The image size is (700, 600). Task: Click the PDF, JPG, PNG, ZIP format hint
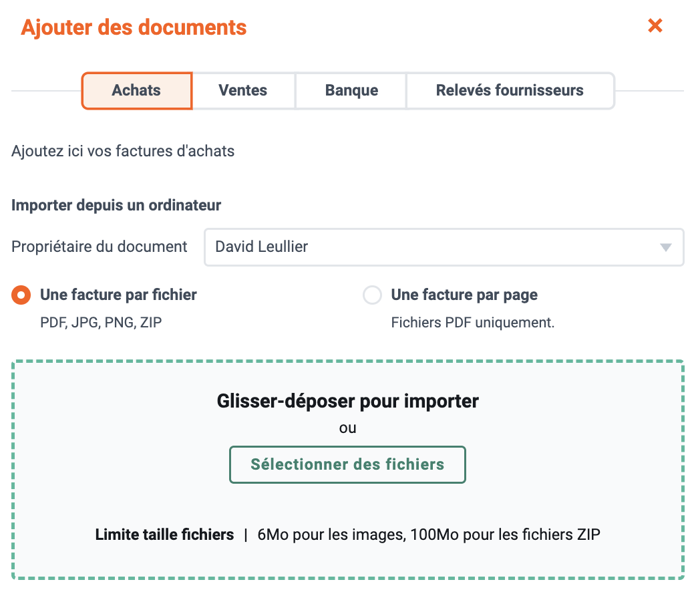(101, 323)
